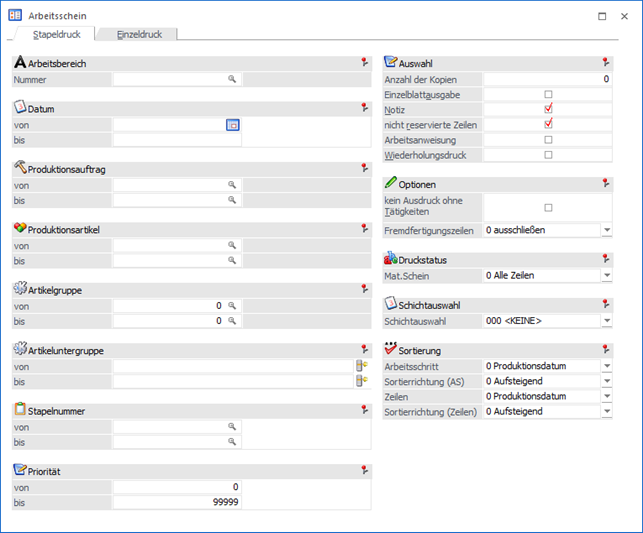Enable the Wiederholungsdruck checkbox
Image resolution: width=643 pixels, height=533 pixels.
547,155
